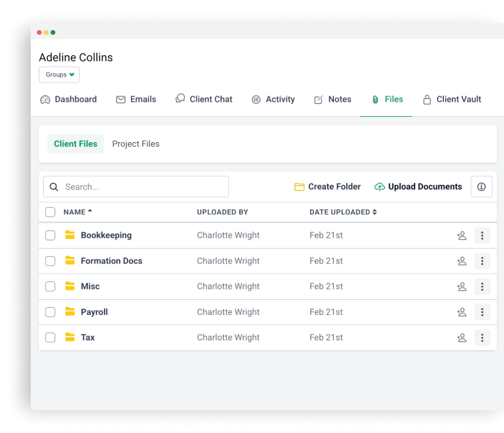
Task: Select the Files tab
Action: click(x=387, y=99)
